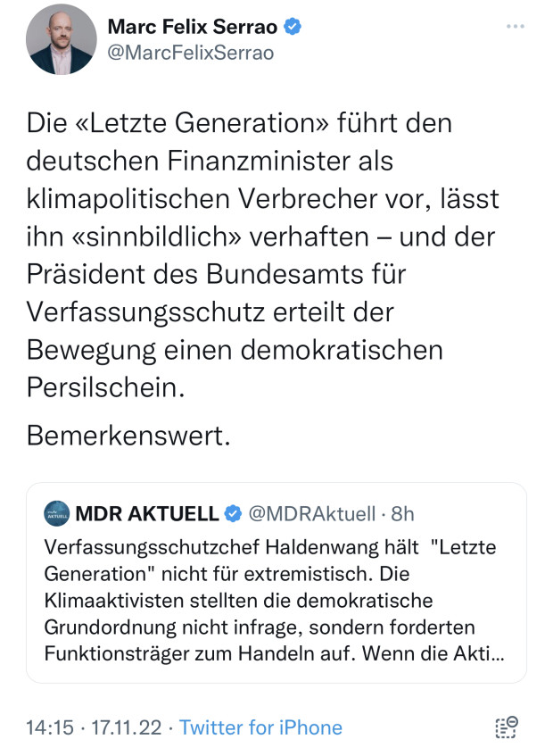Click verified badge beside Marc Felix Serrao

tap(293, 27)
